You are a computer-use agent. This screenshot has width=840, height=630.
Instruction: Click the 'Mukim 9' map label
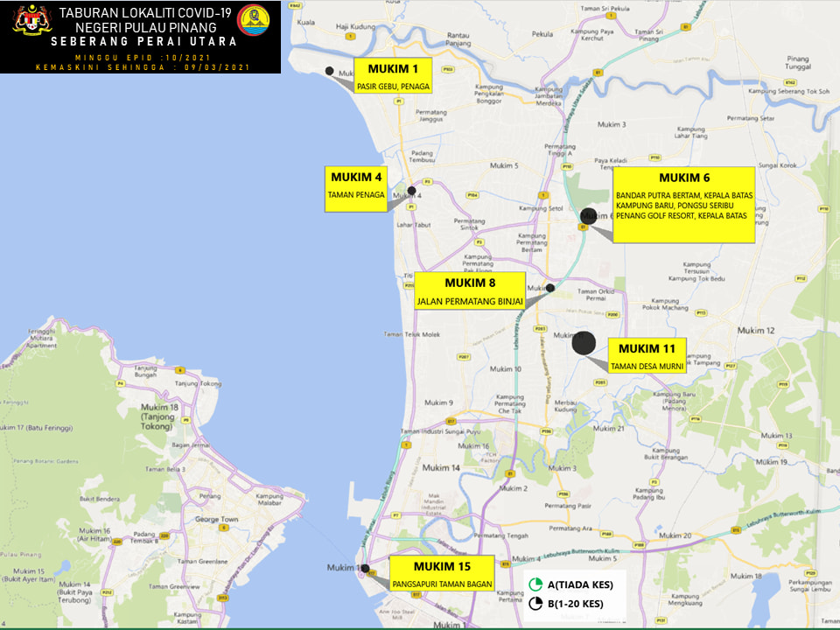[438, 402]
